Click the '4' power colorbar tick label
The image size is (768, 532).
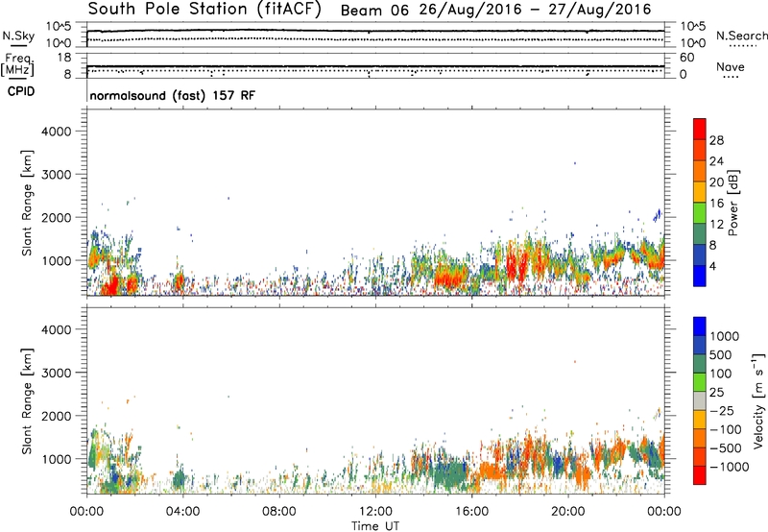tap(712, 266)
